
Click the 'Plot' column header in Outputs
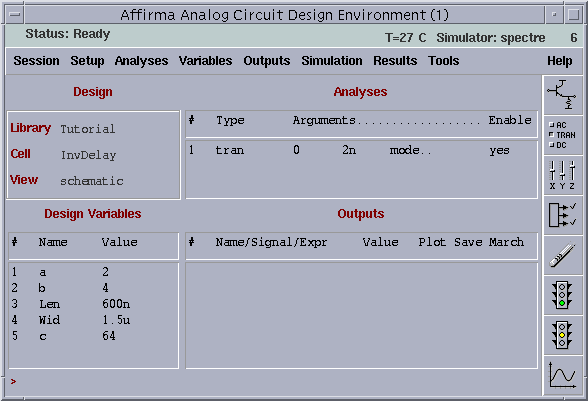coord(432,242)
